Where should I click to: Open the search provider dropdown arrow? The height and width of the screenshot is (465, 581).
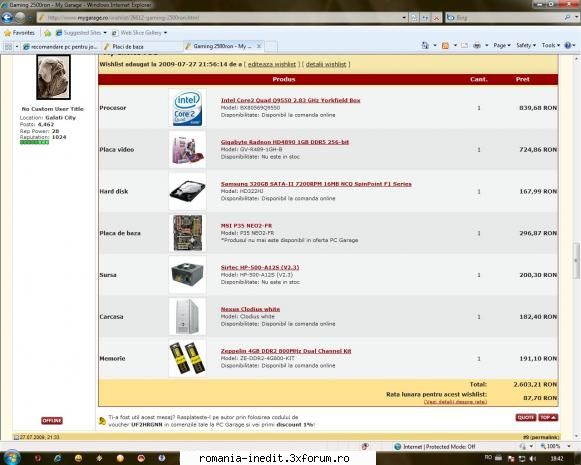pyautogui.click(x=576, y=17)
